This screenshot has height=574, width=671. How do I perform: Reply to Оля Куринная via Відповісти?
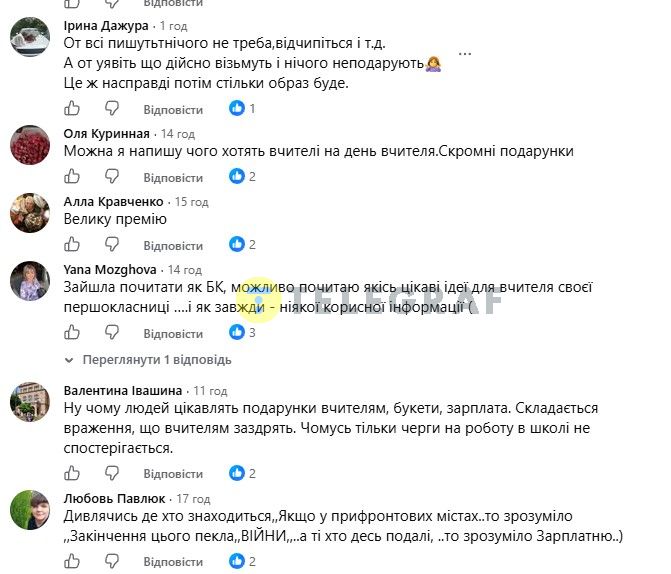click(x=173, y=178)
